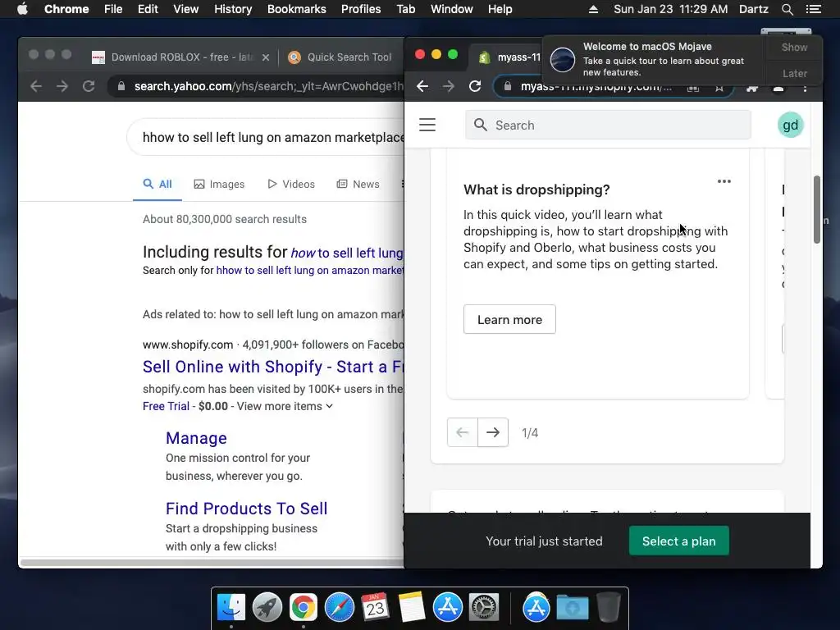840x630 pixels.
Task: Click Show on the macOS Mojave notification
Action: coord(794,47)
